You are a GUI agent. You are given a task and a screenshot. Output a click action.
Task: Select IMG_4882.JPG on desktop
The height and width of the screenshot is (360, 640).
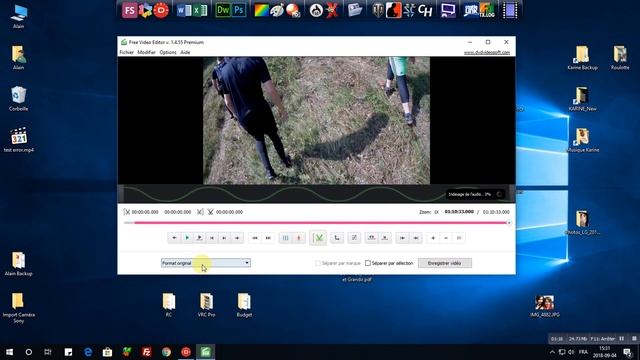click(545, 306)
